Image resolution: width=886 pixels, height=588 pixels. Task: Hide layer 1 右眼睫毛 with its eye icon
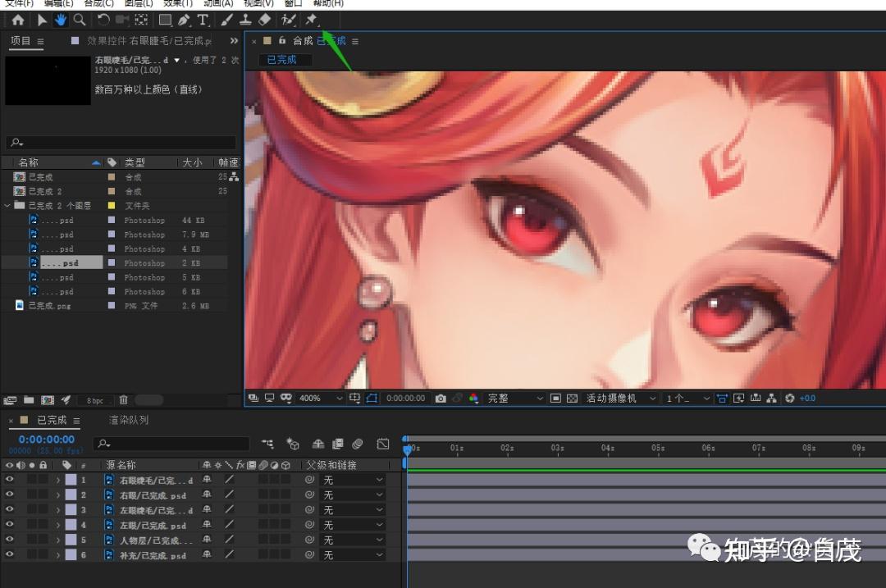coord(10,479)
